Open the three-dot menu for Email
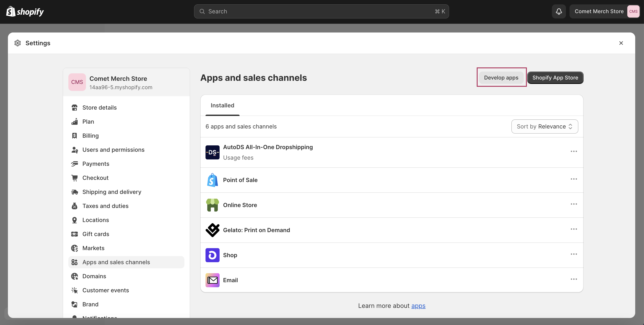 (573, 279)
